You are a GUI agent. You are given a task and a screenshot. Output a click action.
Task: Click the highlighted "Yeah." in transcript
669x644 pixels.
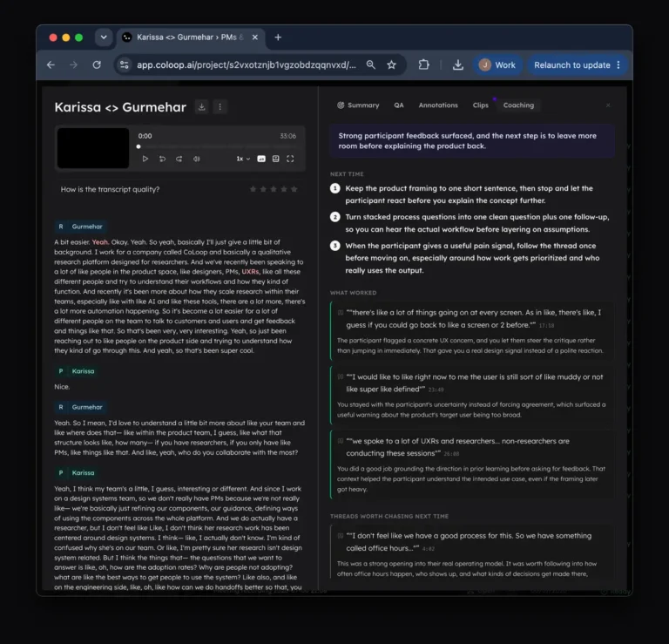pos(100,242)
